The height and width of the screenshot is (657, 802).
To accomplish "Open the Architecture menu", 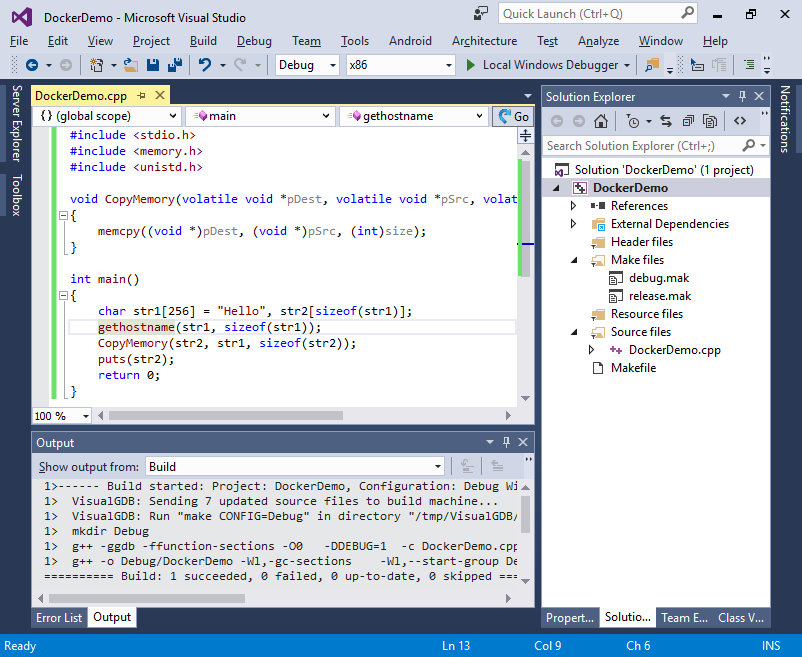I will 484,41.
